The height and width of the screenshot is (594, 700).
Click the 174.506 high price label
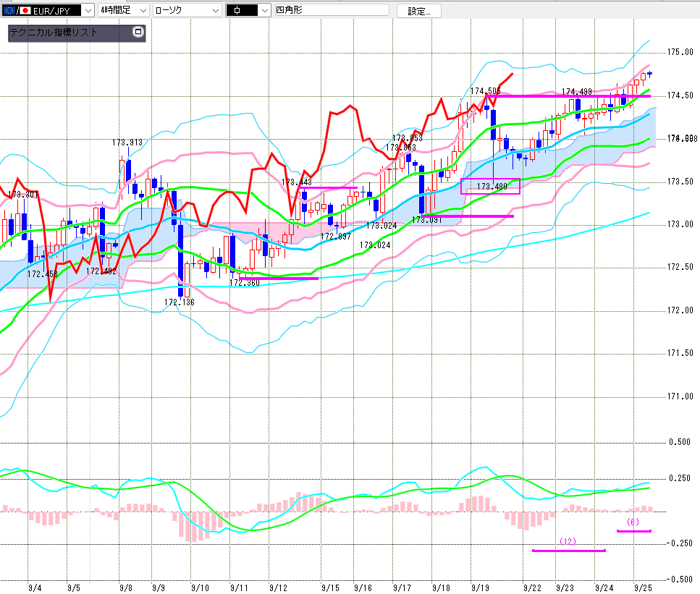click(485, 90)
